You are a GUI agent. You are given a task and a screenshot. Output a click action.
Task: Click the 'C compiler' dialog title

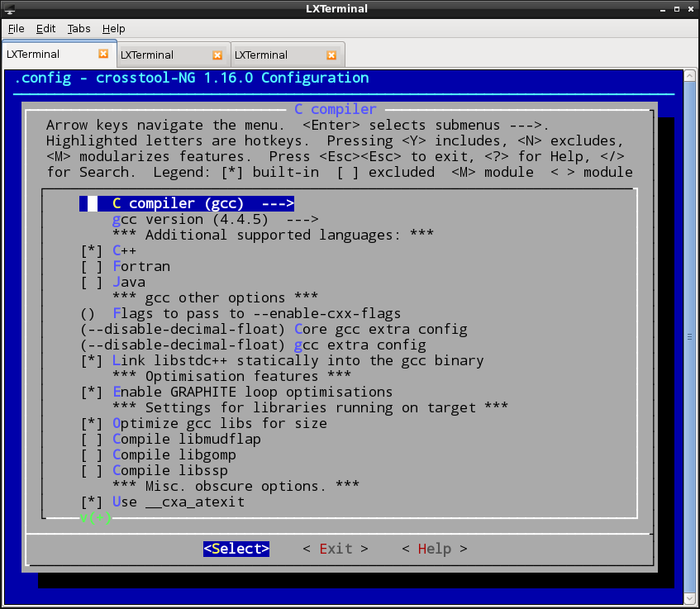(x=336, y=109)
